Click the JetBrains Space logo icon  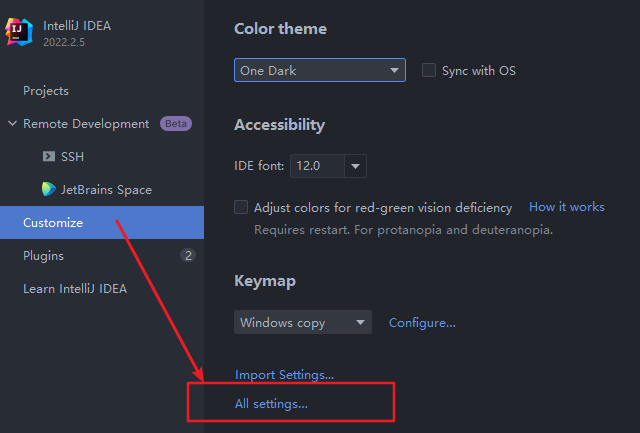[49, 189]
